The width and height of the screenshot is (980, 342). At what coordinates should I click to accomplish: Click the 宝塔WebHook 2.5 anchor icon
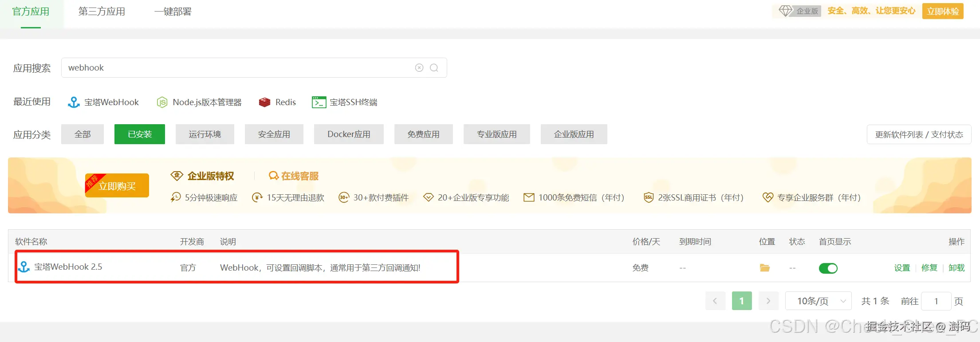pos(24,267)
